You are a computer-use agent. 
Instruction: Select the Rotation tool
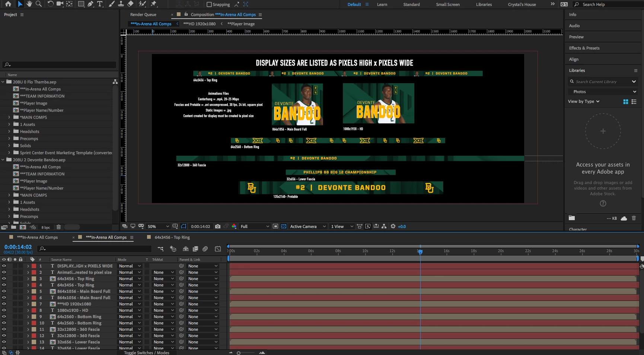point(50,4)
